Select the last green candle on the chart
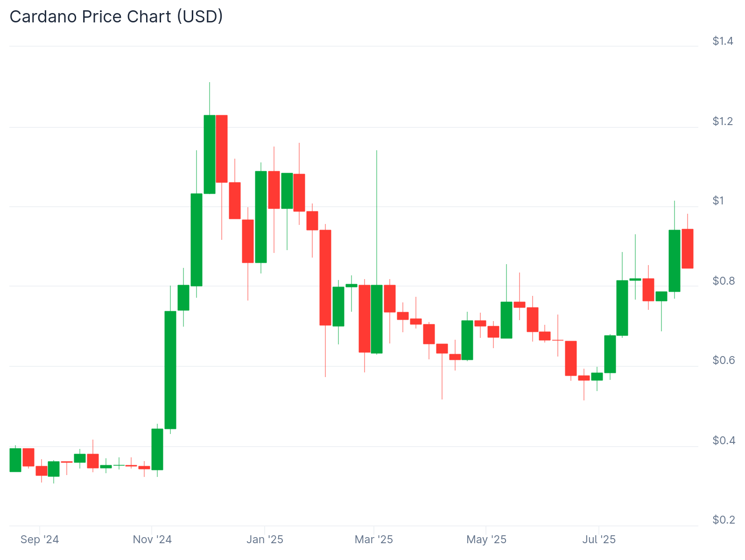The width and height of the screenshot is (745, 560). (674, 261)
